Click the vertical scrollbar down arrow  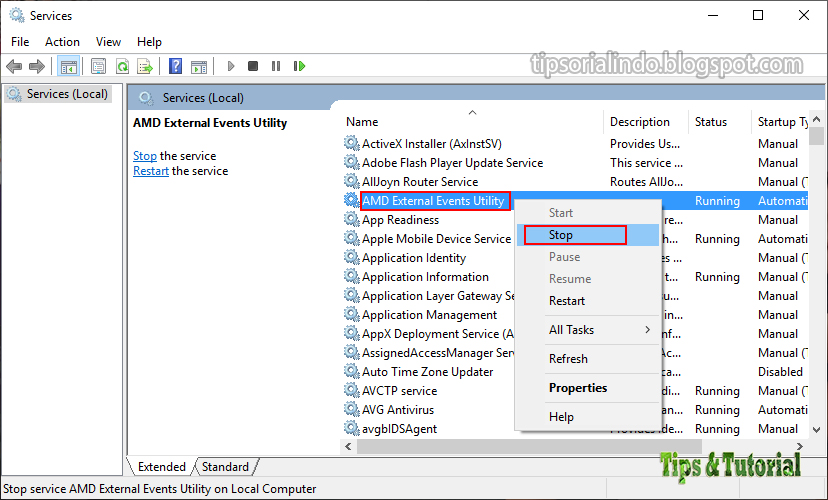pos(816,430)
